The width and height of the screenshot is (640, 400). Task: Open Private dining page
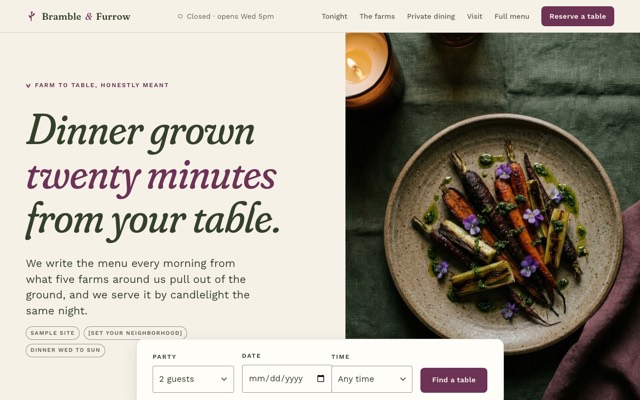click(x=431, y=16)
